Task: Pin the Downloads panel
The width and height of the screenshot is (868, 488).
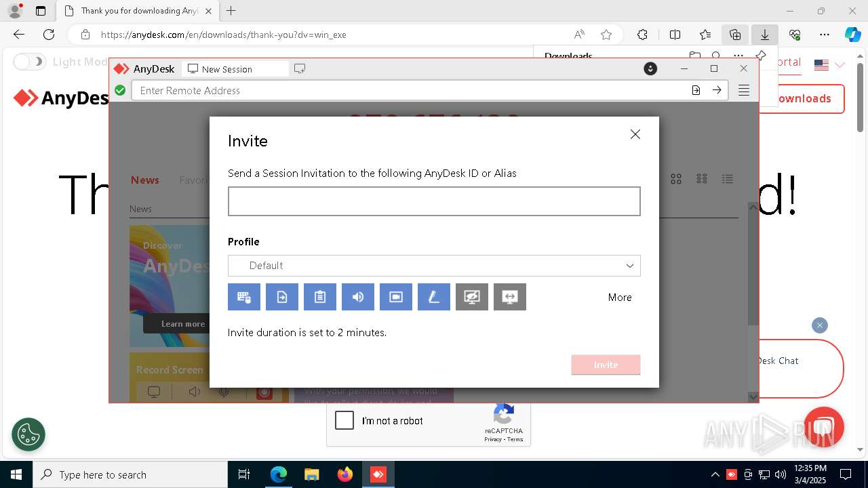Action: (x=761, y=56)
